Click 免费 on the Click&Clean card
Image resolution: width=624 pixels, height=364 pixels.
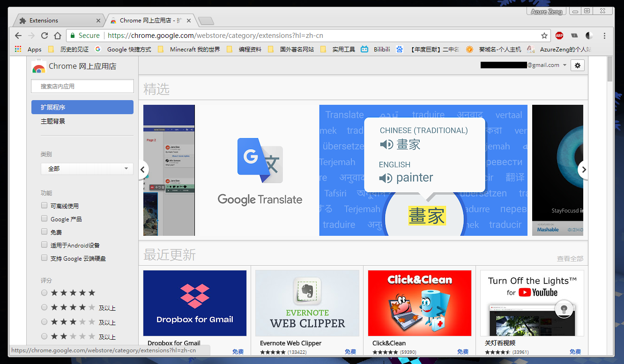(463, 351)
